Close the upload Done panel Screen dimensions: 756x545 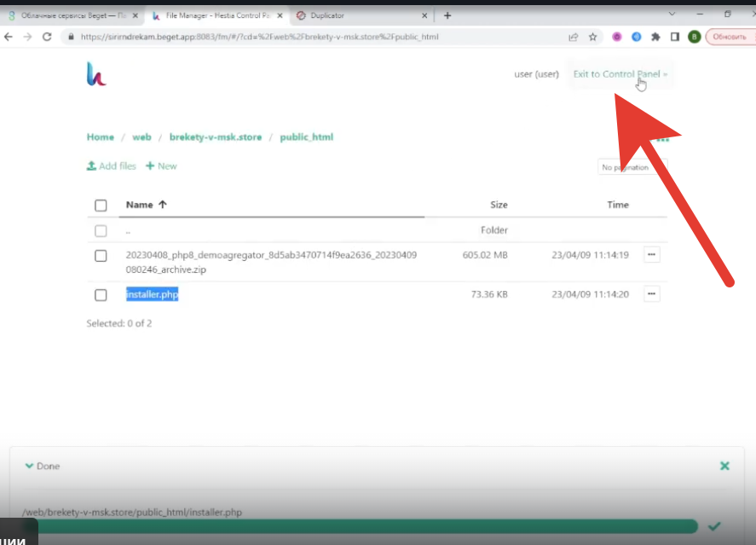click(x=724, y=467)
